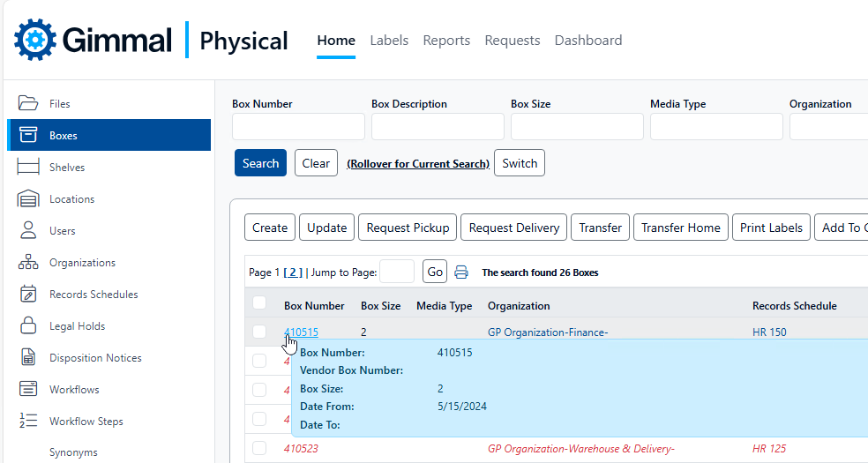Image resolution: width=868 pixels, height=463 pixels.
Task: Sort by Box Size column header
Action: click(380, 305)
